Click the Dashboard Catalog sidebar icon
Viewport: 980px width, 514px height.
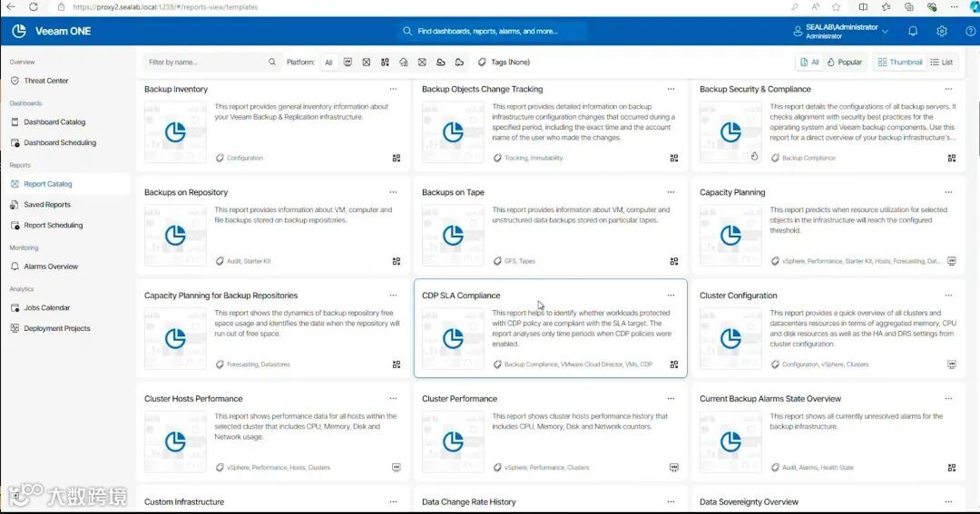click(x=15, y=121)
